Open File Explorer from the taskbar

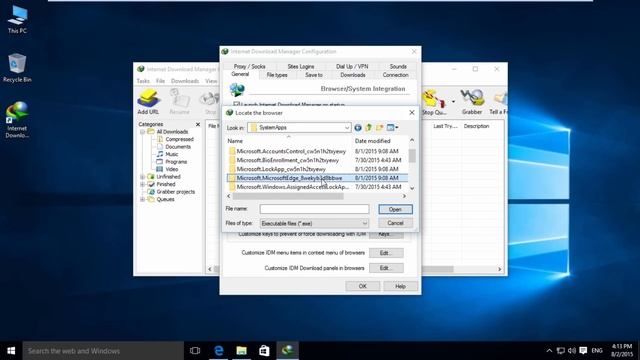pyautogui.click(x=242, y=351)
